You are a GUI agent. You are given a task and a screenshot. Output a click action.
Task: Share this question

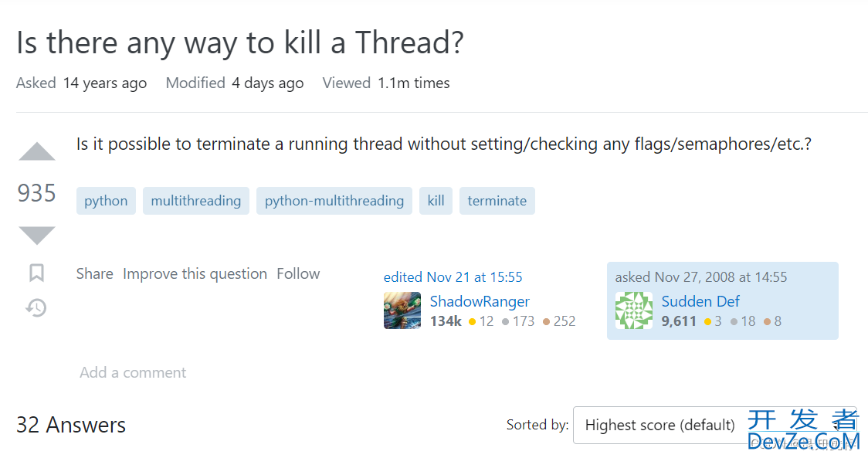click(95, 273)
